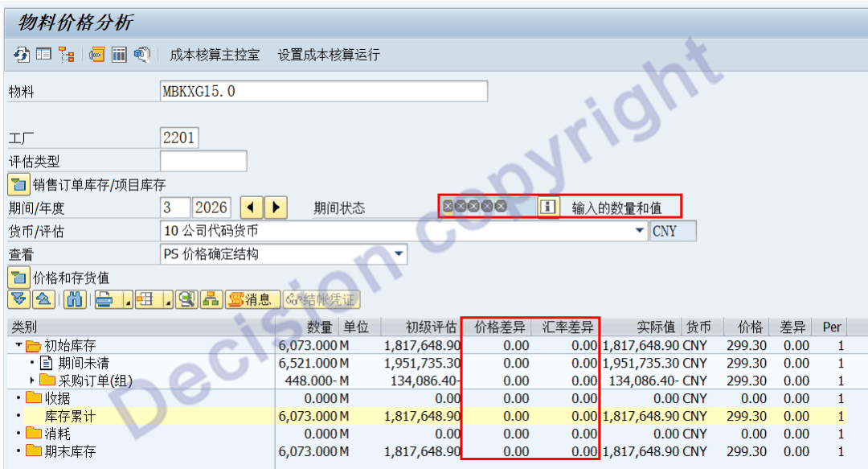Viewport: 868px width, 469px height.
Task: Open 成本核算主控室 from toolbar
Action: 215,55
